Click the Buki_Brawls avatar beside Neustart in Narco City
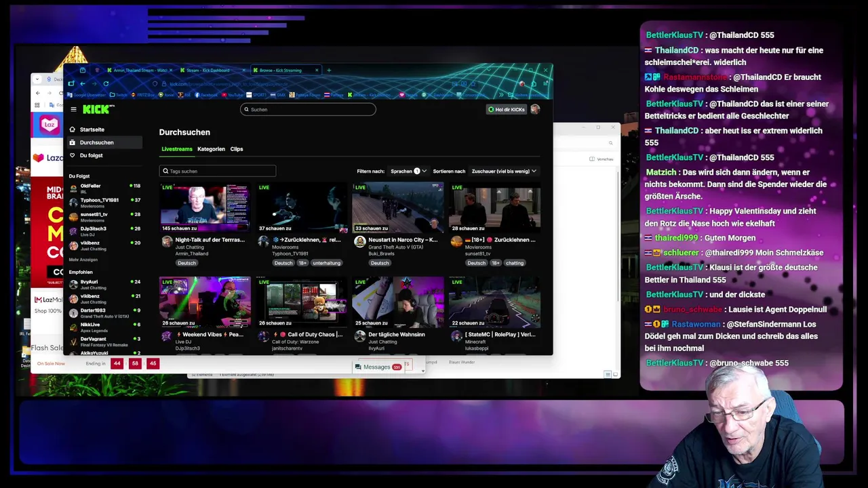Screen dimensions: 868x488 click(x=359, y=241)
